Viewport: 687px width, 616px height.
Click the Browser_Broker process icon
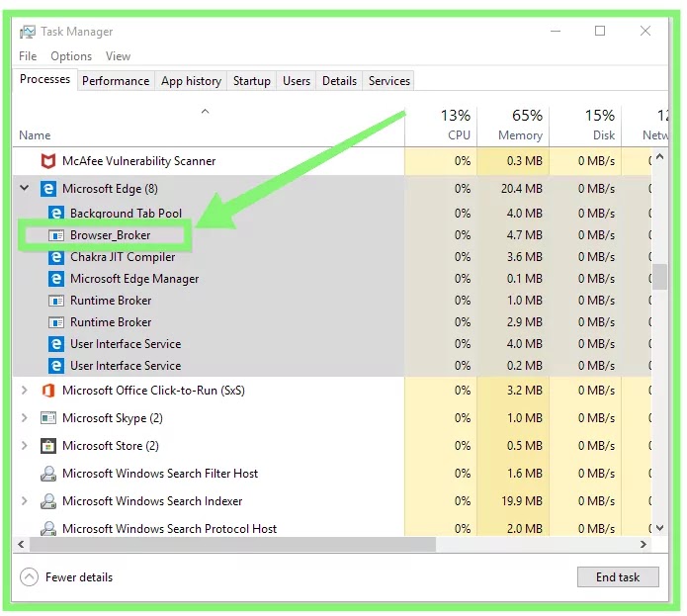tap(56, 235)
